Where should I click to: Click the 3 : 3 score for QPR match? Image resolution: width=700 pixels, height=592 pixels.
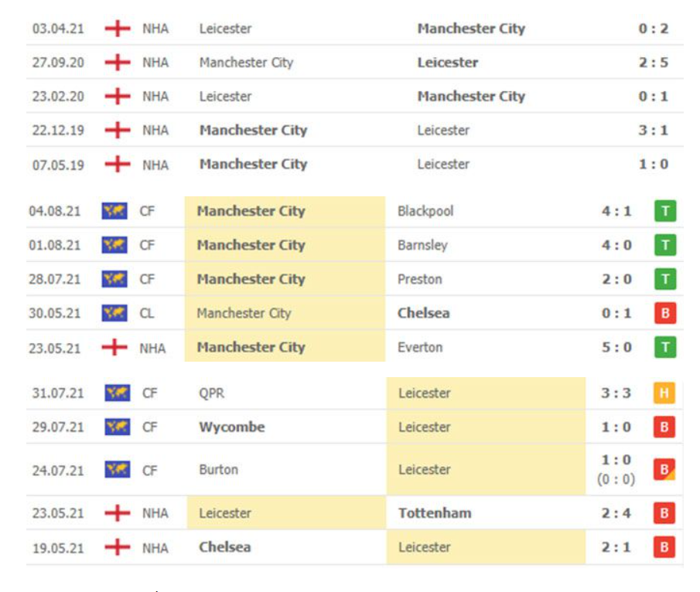[x=616, y=393]
